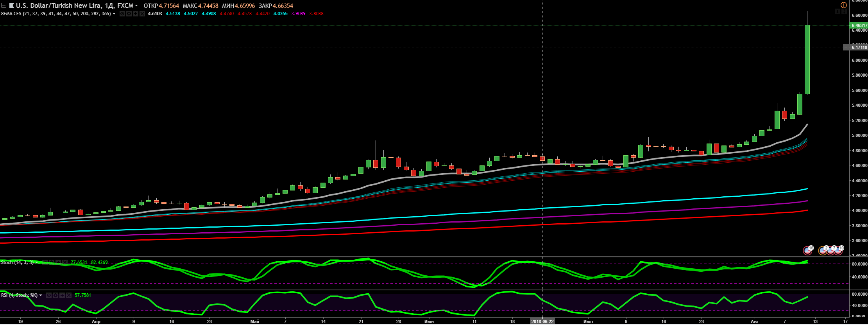
Task: Open settings for the 8EMA CES indicator
Action: (x=129, y=14)
